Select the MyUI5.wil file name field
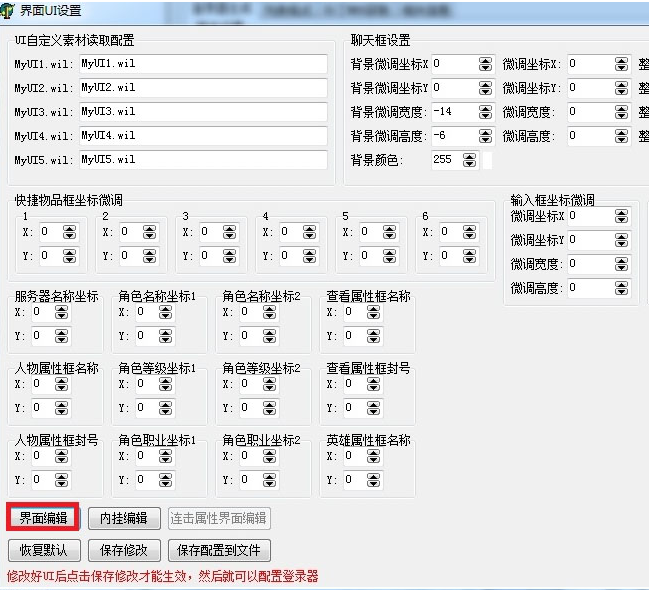 point(202,160)
